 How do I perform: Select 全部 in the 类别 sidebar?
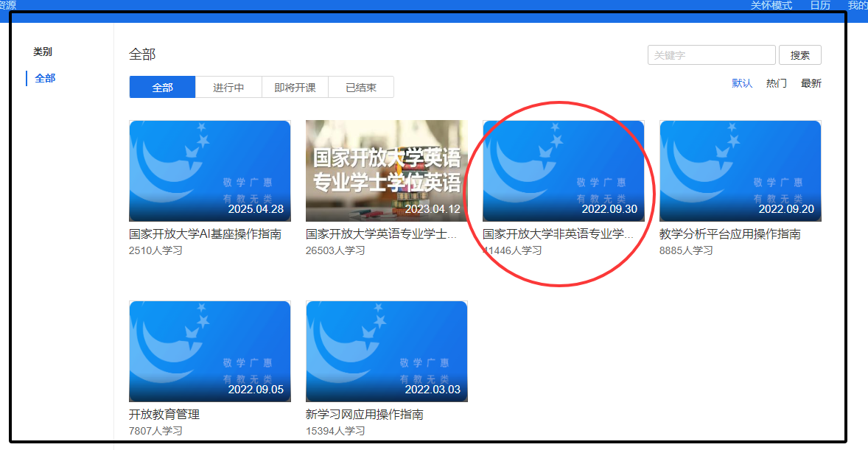pos(45,78)
